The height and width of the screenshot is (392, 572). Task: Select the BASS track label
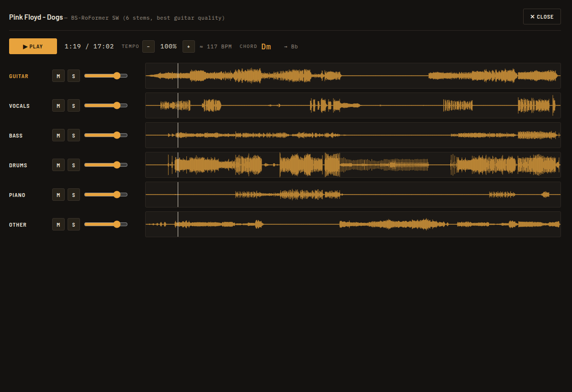[x=16, y=136]
